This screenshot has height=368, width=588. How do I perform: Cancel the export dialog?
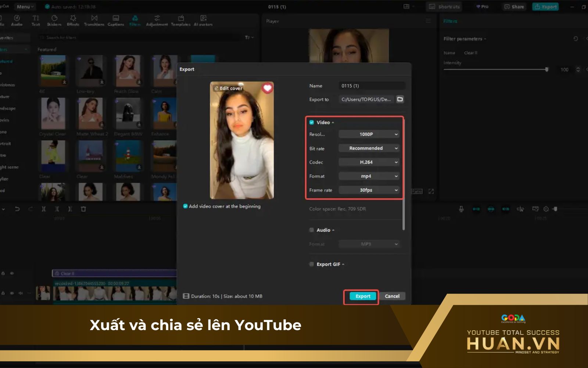392,296
